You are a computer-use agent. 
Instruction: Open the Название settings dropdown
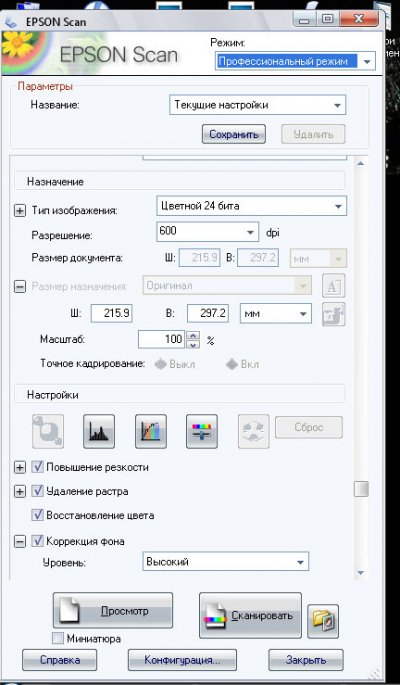[258, 105]
